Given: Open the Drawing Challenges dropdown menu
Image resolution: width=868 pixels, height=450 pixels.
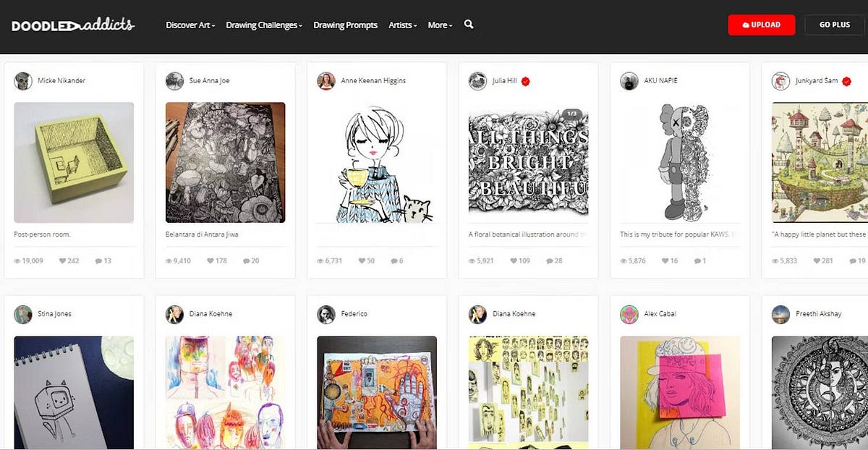Looking at the screenshot, I should point(264,25).
